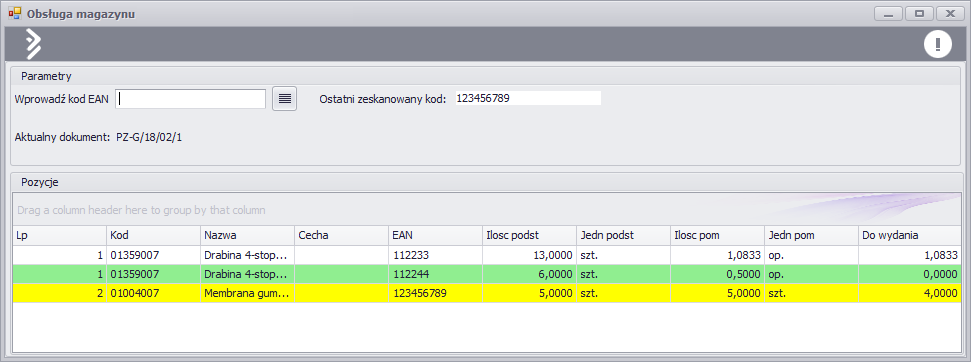
Task: Open the list button next to EAN field
Action: (284, 98)
